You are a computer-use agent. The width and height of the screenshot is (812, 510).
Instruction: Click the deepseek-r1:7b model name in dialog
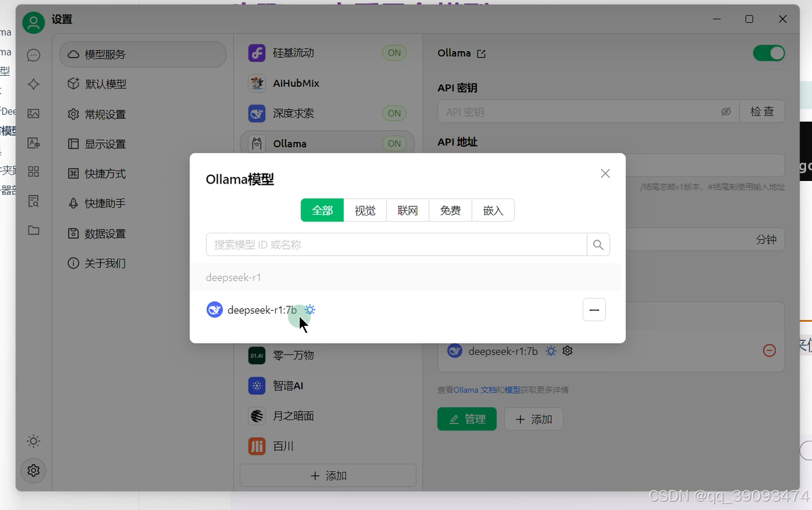[x=262, y=310]
